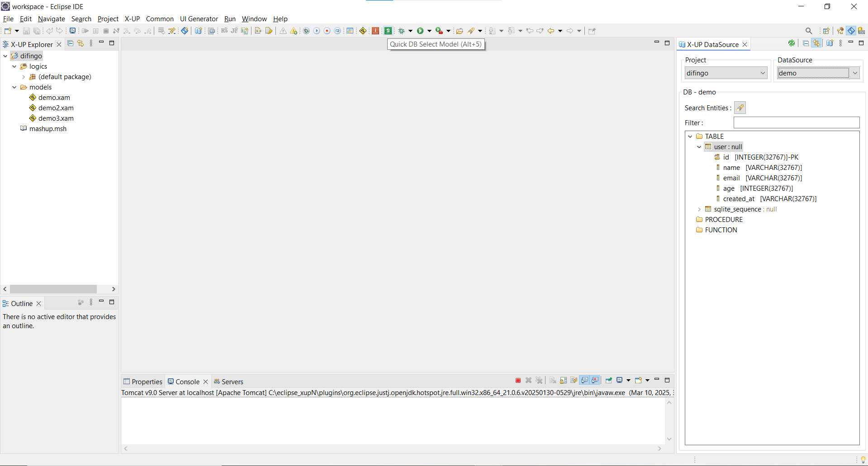Click the green refresh icon in X-UP DataSource
Viewport: 868px width, 466px height.
(x=791, y=43)
